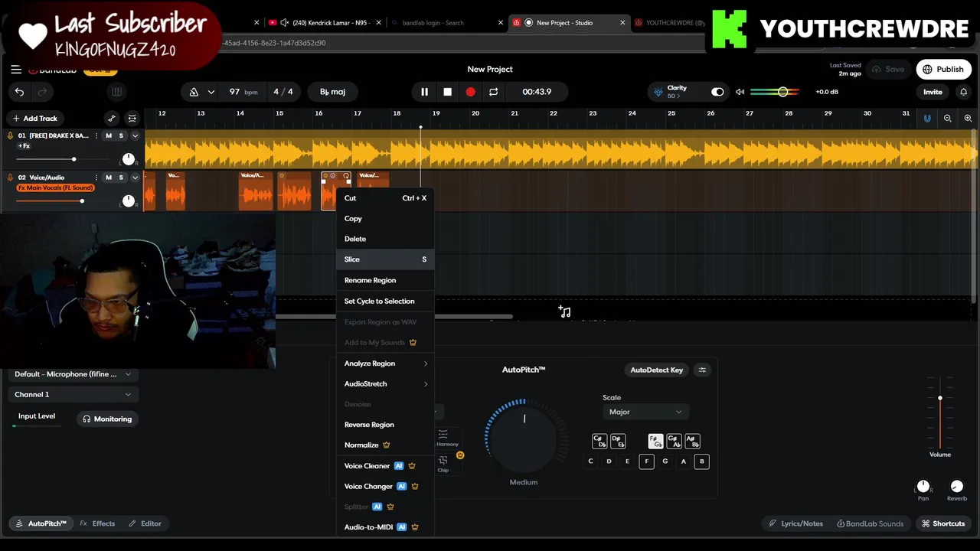Expand track 01 with its chevron
Image resolution: width=980 pixels, height=551 pixels.
tap(135, 136)
